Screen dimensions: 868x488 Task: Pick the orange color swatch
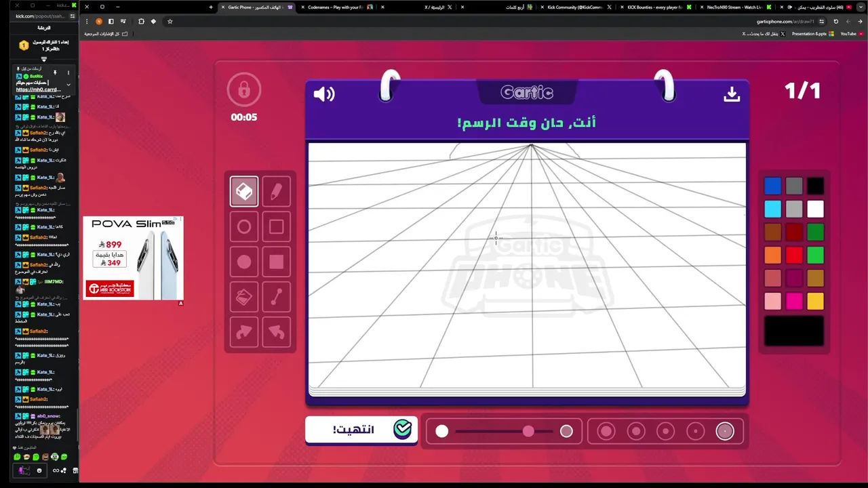click(772, 255)
